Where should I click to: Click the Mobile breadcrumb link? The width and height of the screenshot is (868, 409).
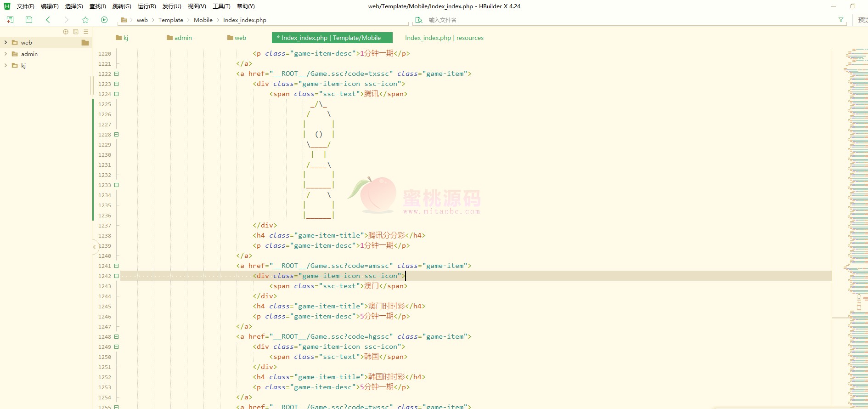pos(203,20)
